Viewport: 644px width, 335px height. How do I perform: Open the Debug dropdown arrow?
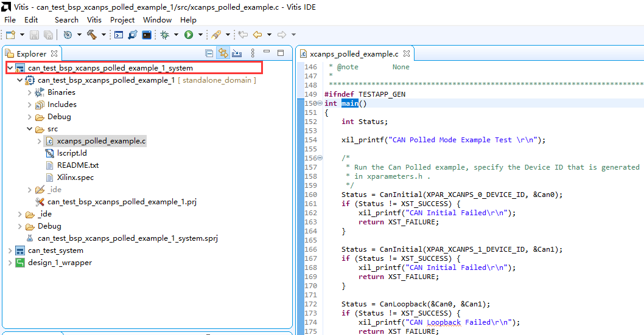coord(176,35)
